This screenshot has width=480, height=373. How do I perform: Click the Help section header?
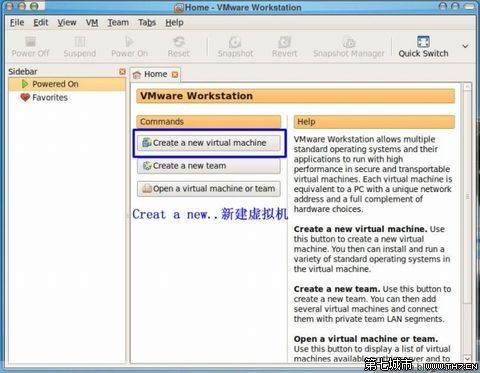(374, 122)
